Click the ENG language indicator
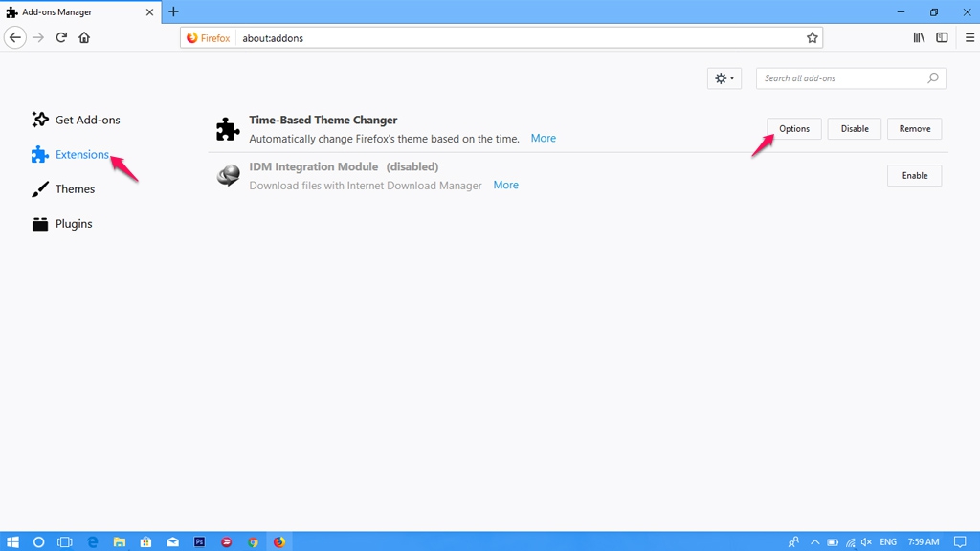 (x=888, y=541)
